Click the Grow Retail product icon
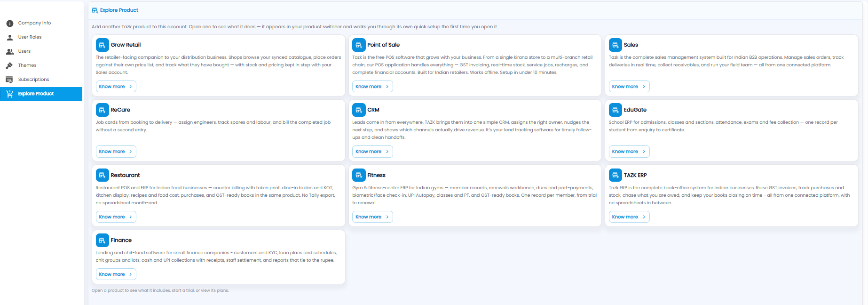Screen dimensions: 868x305 [102, 45]
